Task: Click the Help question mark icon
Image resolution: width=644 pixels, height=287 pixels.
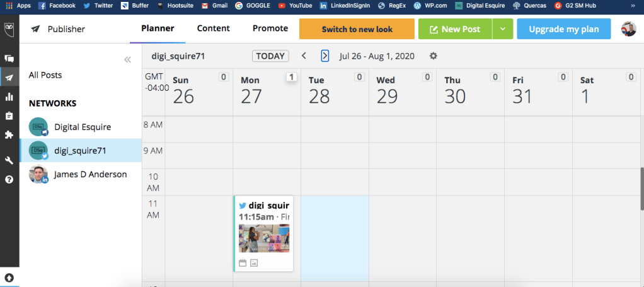Action: (9, 179)
